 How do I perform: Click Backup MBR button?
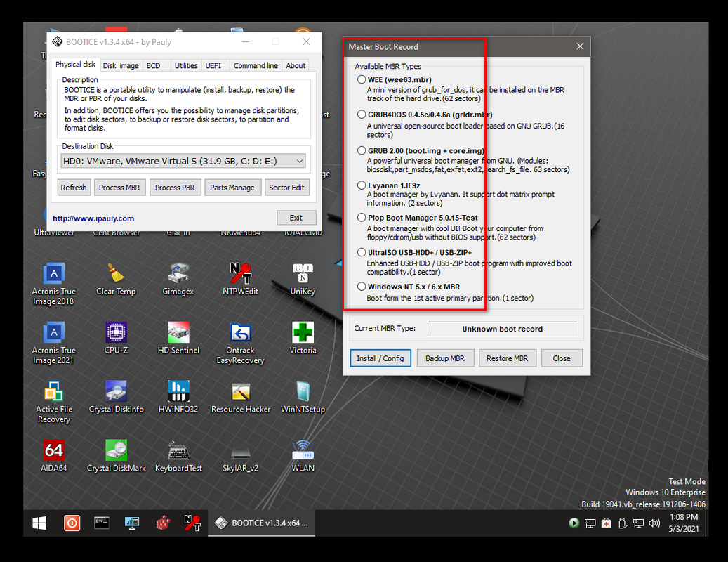pyautogui.click(x=445, y=358)
